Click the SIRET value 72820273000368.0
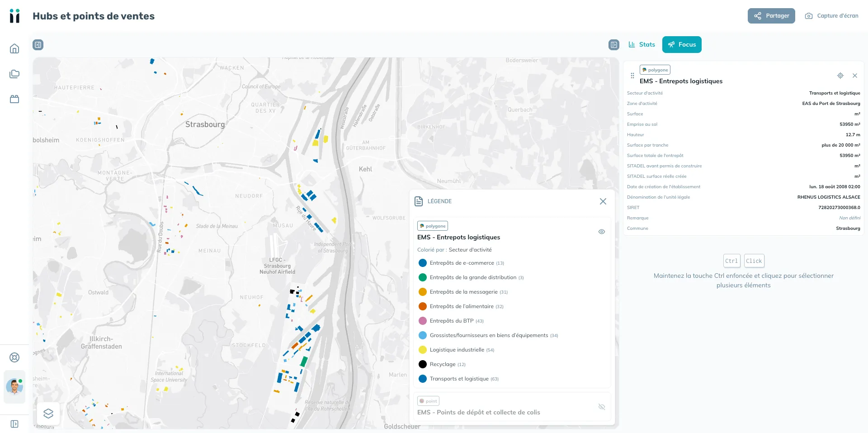This screenshot has height=433, width=868. point(839,208)
